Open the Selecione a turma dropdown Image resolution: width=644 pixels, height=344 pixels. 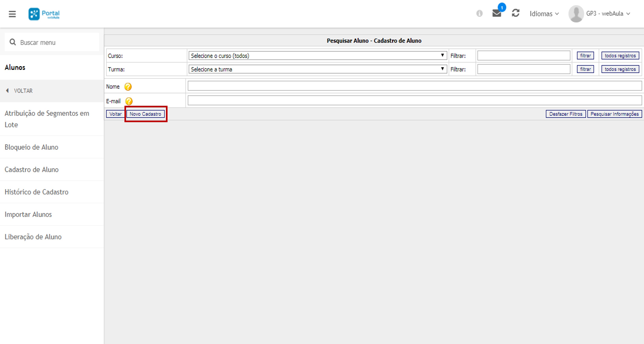(317, 69)
